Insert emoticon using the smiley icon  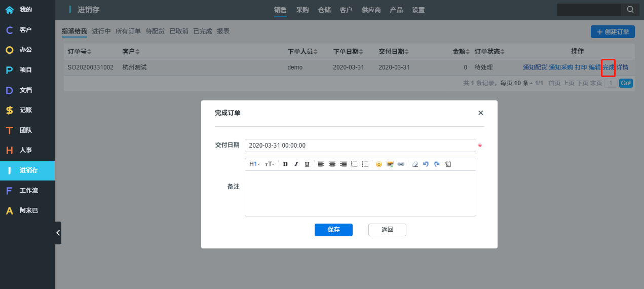tap(378, 164)
